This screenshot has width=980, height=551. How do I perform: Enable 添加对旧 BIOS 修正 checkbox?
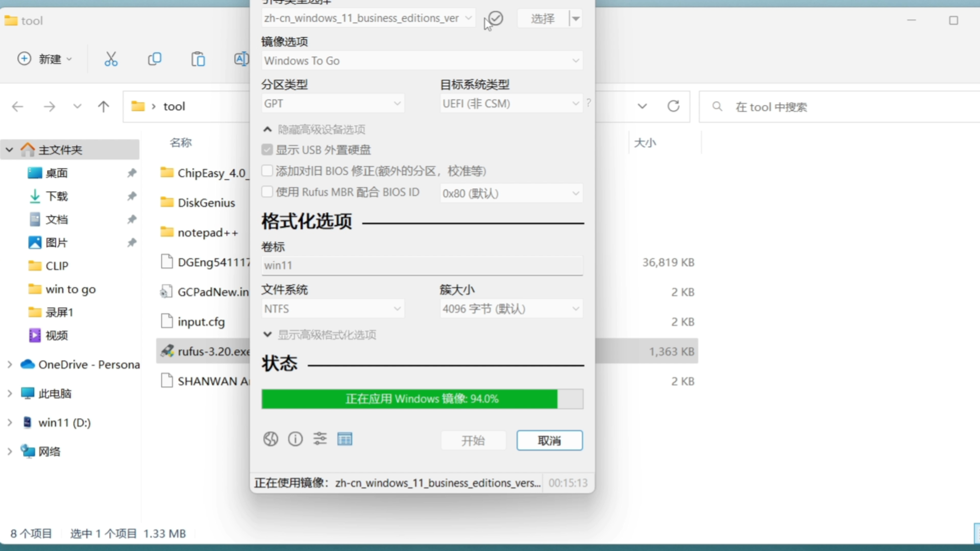pos(267,171)
